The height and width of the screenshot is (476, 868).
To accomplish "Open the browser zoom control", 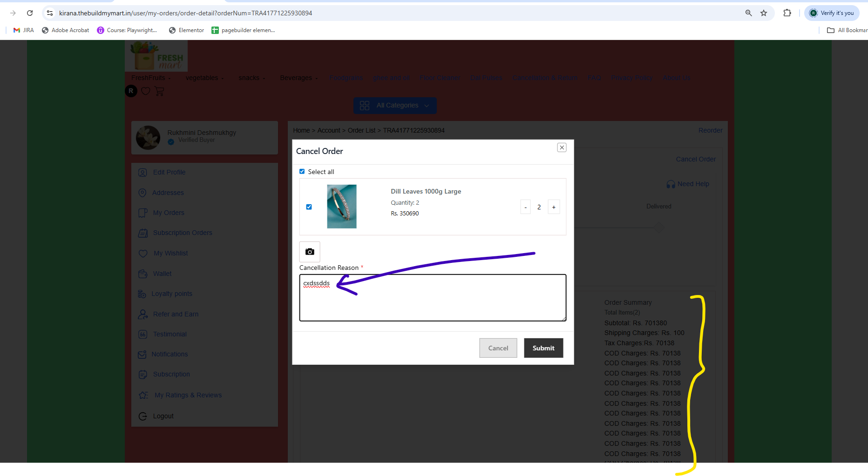I will (x=749, y=13).
